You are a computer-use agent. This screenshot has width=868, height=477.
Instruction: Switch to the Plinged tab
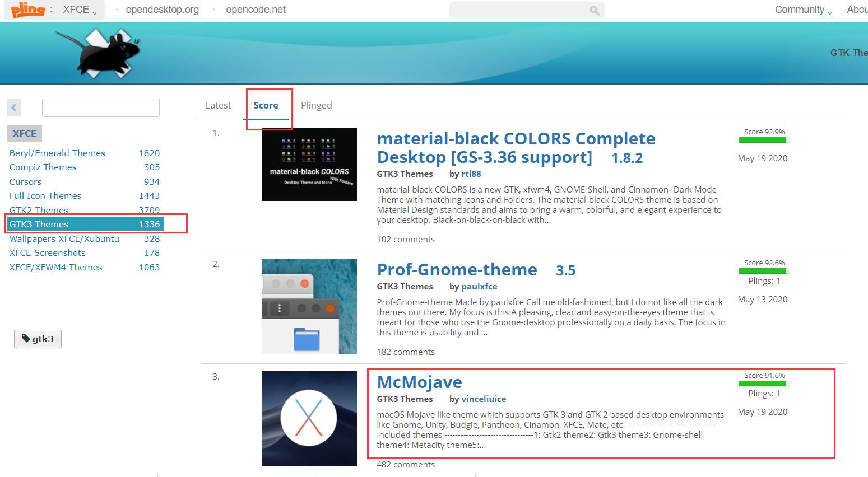316,105
